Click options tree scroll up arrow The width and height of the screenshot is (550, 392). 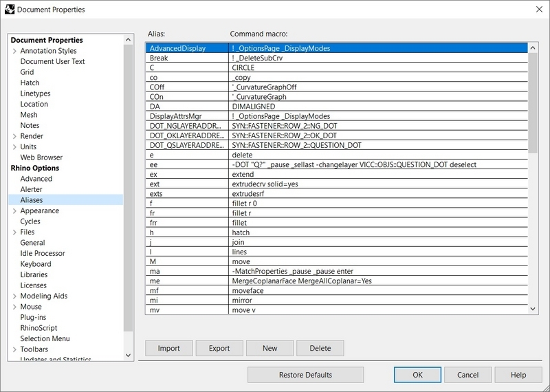(x=128, y=40)
